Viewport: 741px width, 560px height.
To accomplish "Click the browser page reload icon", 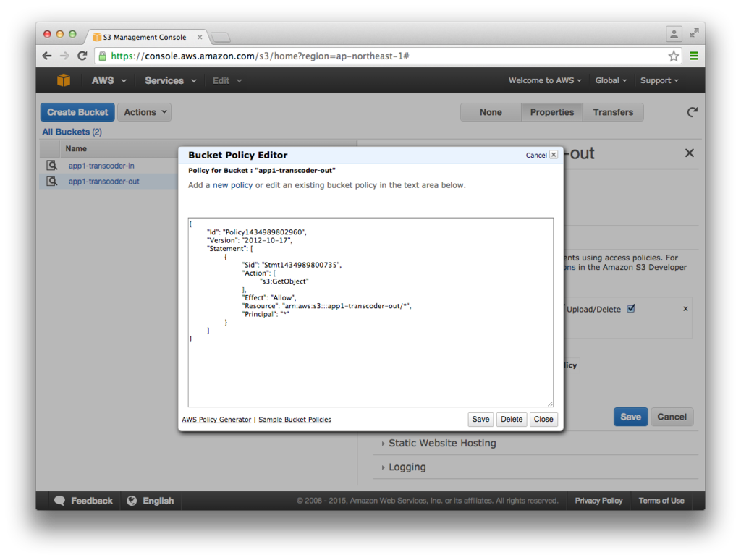I will coord(82,55).
